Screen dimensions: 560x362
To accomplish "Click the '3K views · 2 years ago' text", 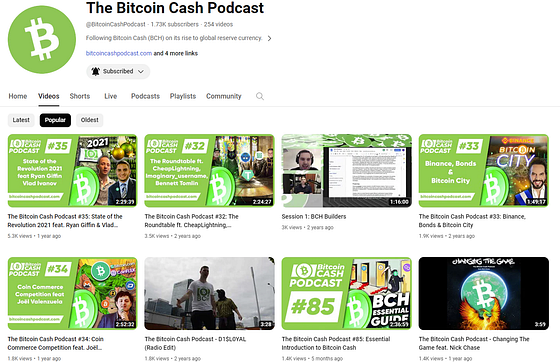I will (x=308, y=227).
